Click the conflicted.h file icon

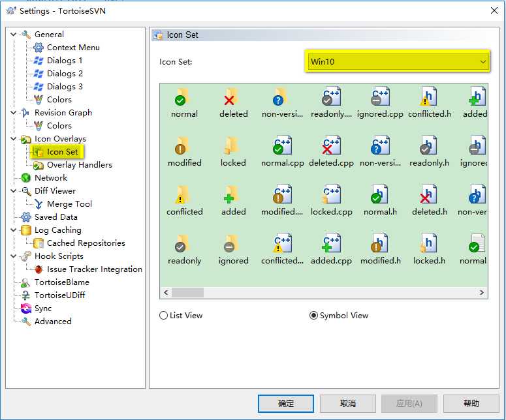click(429, 97)
